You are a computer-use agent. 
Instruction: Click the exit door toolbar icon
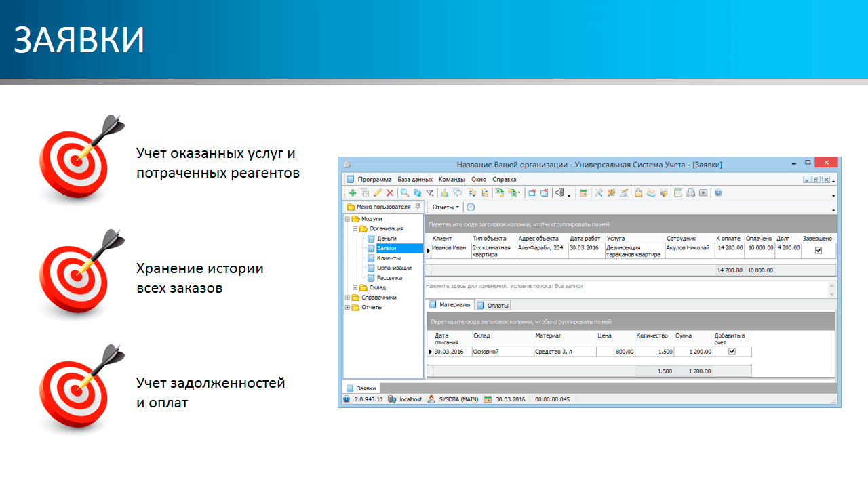[559, 192]
